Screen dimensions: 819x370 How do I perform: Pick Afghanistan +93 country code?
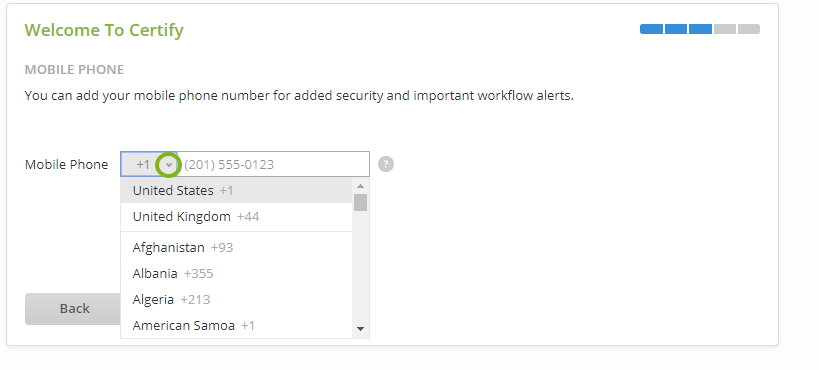click(237, 247)
